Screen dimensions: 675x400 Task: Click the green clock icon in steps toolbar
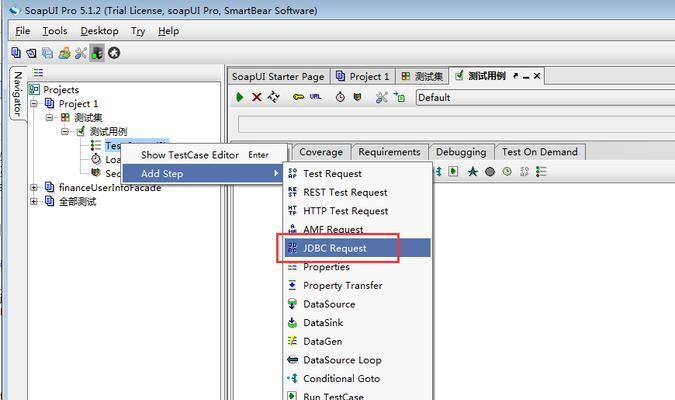point(507,171)
